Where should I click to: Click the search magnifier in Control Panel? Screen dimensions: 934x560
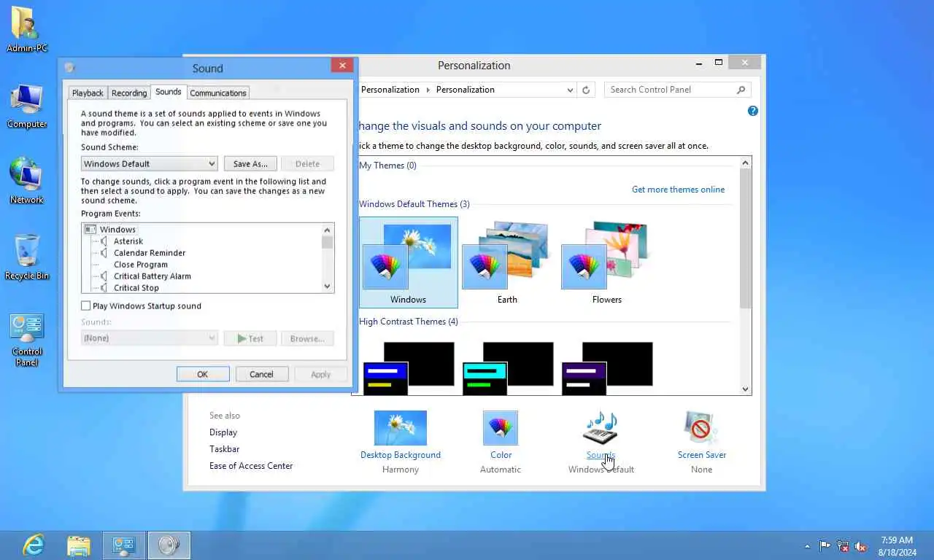(x=741, y=90)
